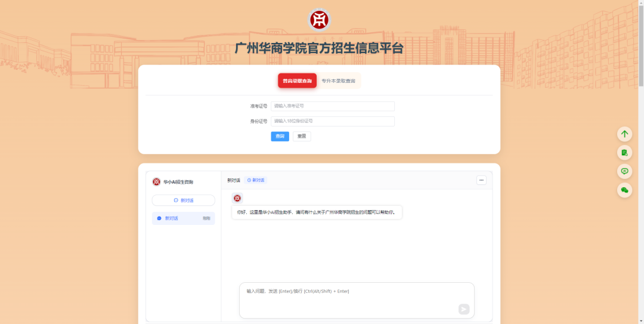Click the 重置 reset button
This screenshot has height=324, width=644.
(x=302, y=136)
